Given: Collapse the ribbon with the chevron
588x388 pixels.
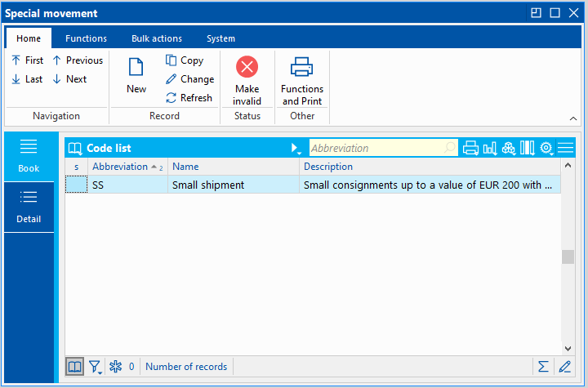Looking at the screenshot, I should pyautogui.click(x=573, y=118).
